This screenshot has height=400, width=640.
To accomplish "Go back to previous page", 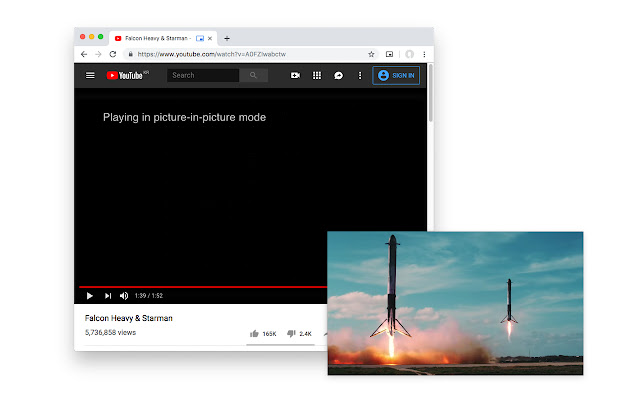I will pyautogui.click(x=84, y=54).
